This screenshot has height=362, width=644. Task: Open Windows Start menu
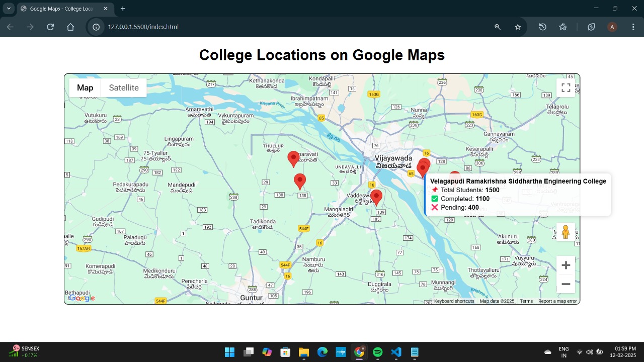[x=229, y=352]
